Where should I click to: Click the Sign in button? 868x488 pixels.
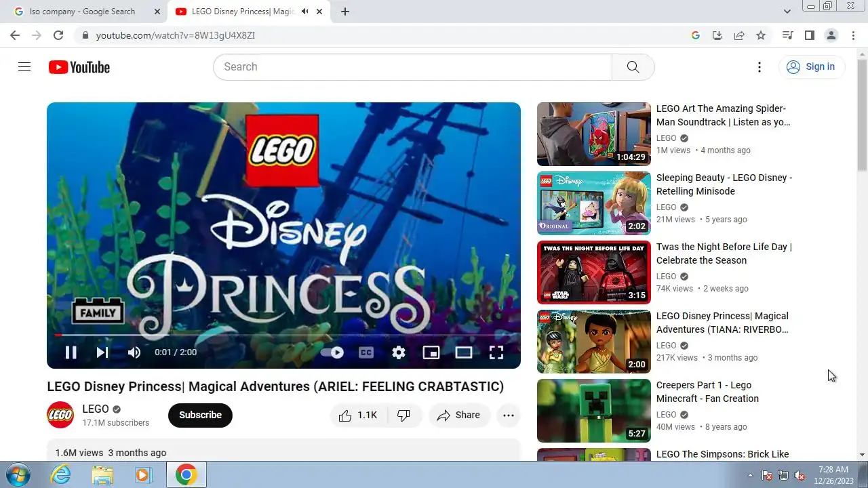click(x=811, y=66)
